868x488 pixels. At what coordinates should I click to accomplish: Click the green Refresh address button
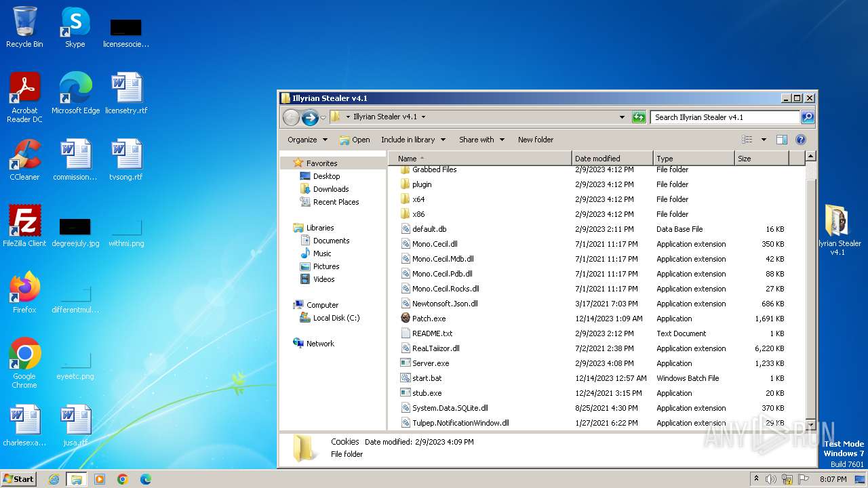pos(639,117)
